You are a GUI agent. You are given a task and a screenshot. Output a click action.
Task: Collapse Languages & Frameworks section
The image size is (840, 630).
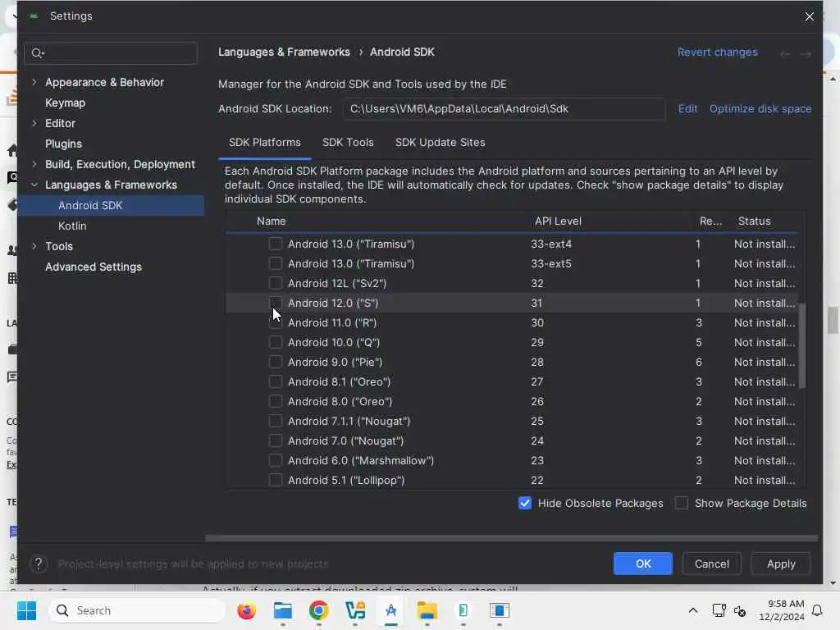(34, 185)
